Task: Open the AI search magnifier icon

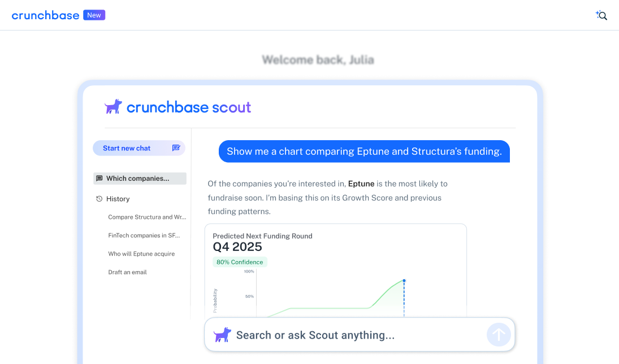Action: pyautogui.click(x=601, y=15)
